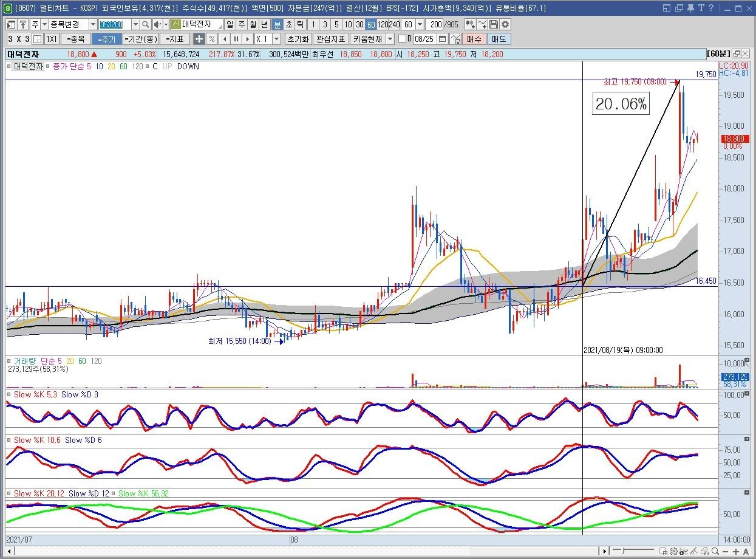Click the chart settings gear icon in top toolbar
Image resolution: width=756 pixels, height=559 pixels.
pos(505,24)
